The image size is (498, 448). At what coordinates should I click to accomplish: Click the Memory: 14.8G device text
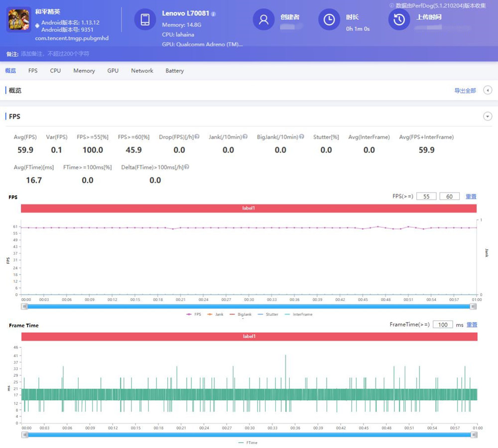point(182,24)
